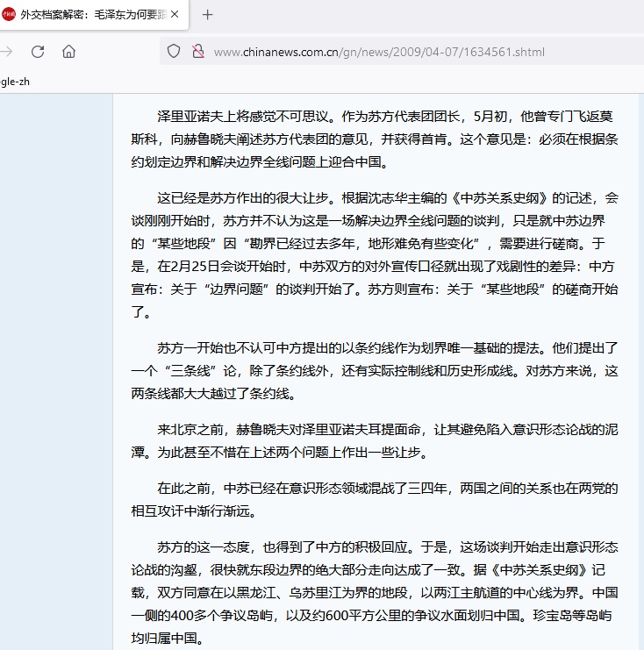
Task: Click the paragraph starting with 苏方的这一态度
Action: point(375,579)
